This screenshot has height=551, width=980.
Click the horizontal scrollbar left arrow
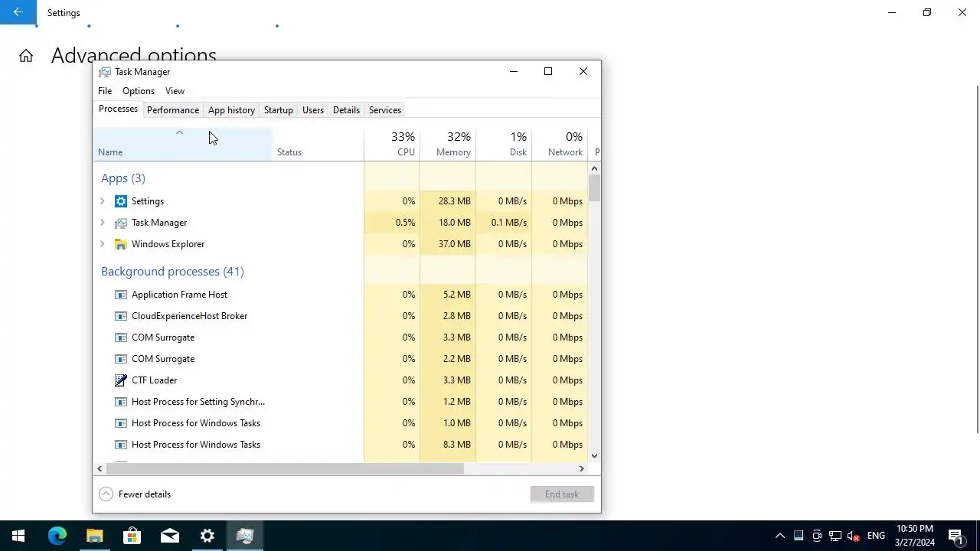pyautogui.click(x=100, y=468)
